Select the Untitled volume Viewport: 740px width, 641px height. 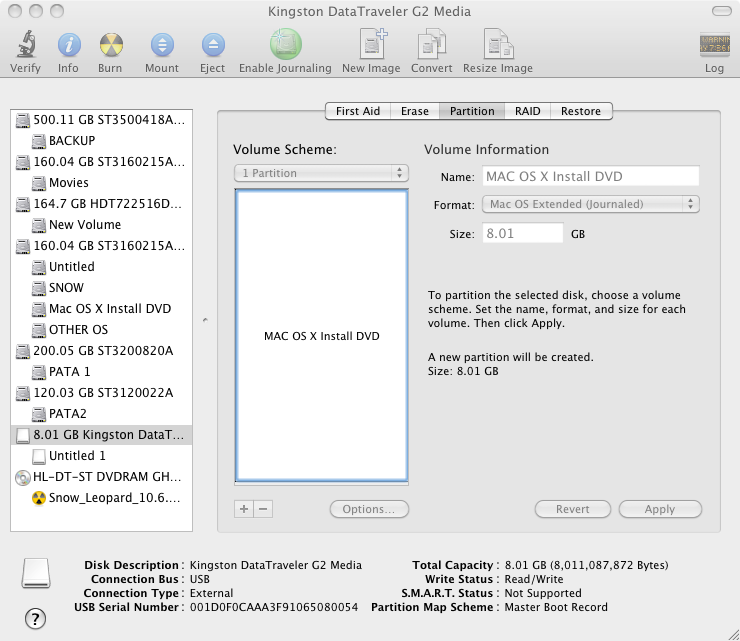point(101,267)
